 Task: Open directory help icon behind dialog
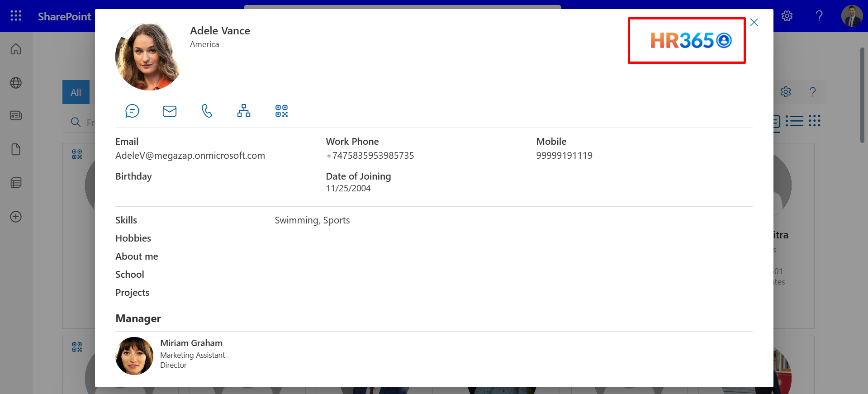[x=813, y=92]
